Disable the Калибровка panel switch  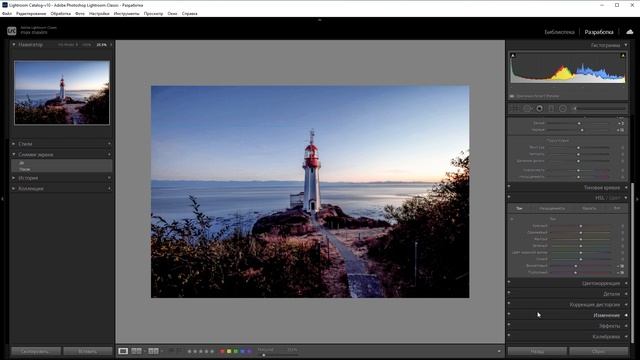point(509,336)
